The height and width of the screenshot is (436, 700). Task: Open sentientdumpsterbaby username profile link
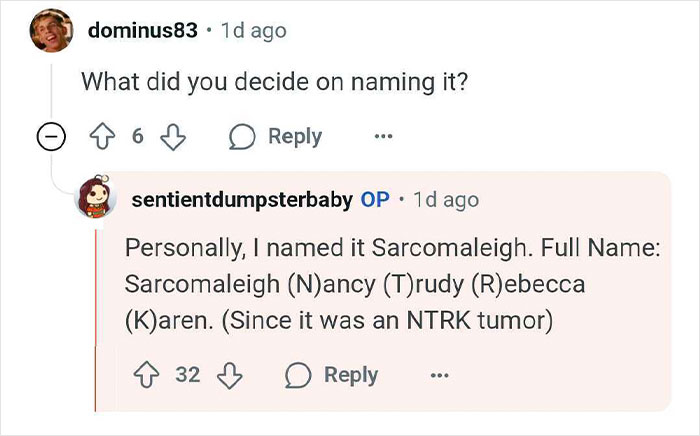(x=241, y=200)
